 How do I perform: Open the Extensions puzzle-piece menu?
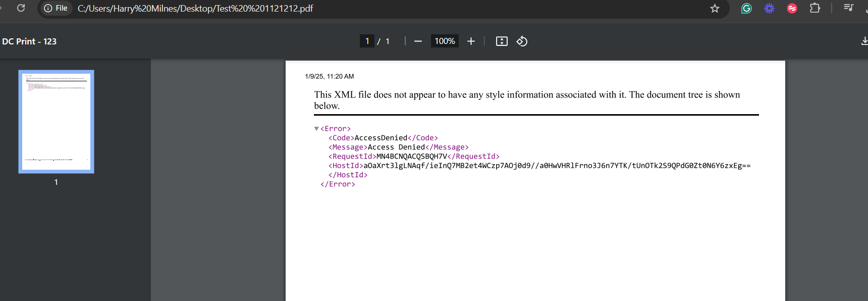tap(815, 8)
